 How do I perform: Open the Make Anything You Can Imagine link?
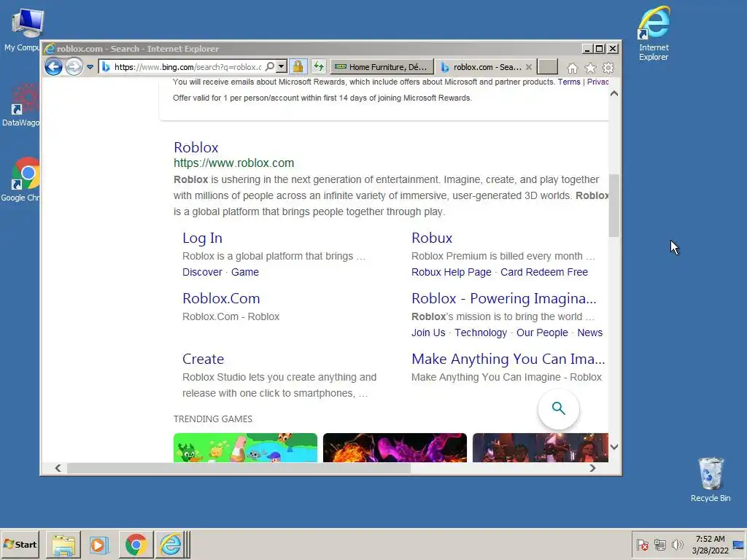coord(508,359)
